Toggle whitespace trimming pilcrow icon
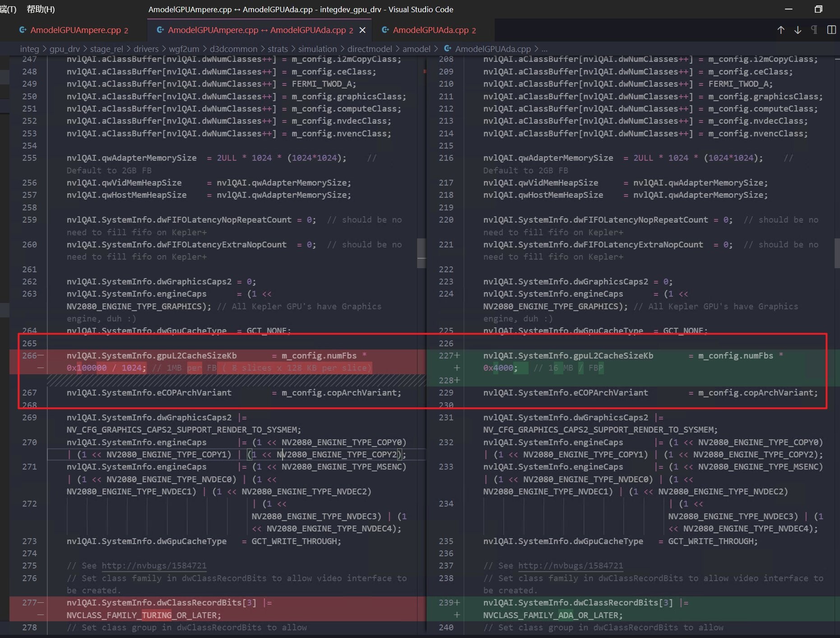 click(x=814, y=30)
